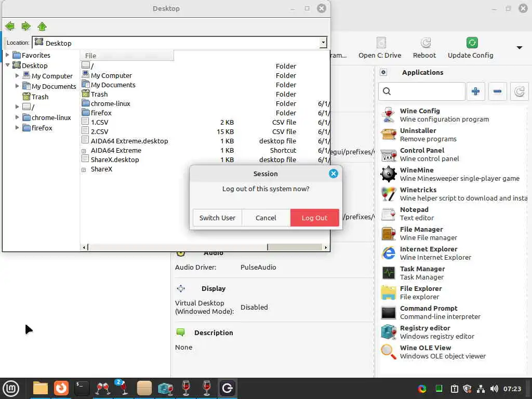Open Wine Control Panel
This screenshot has width=532, height=399.
pos(453,154)
